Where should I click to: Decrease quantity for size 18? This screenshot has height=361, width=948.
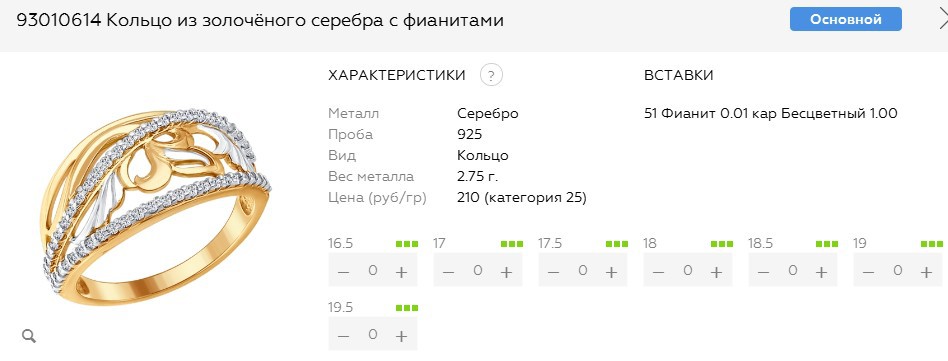(x=658, y=272)
